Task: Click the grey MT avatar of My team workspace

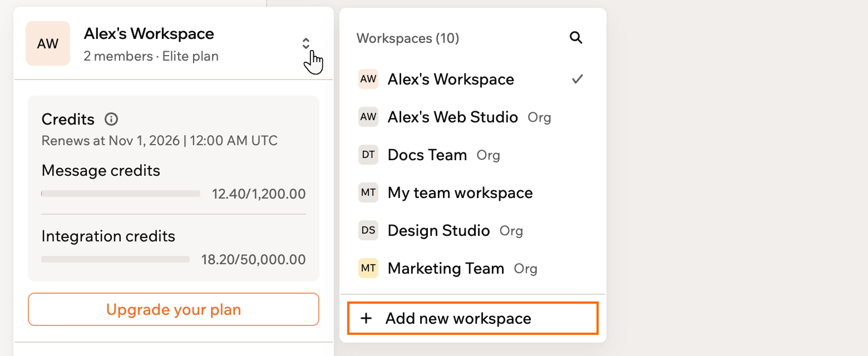Action: click(x=368, y=192)
